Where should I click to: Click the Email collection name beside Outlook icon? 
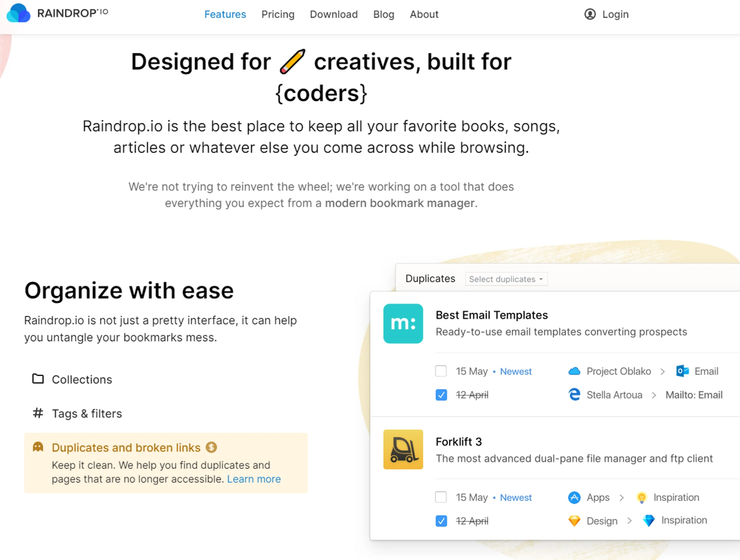706,371
